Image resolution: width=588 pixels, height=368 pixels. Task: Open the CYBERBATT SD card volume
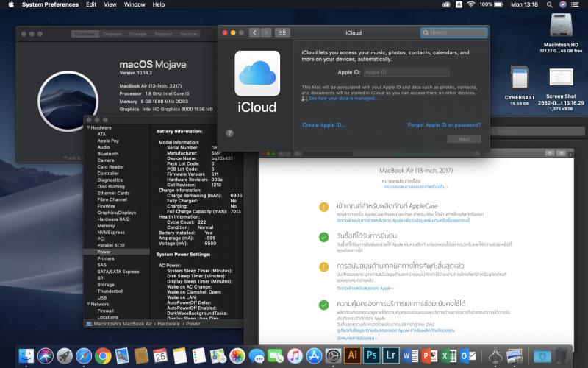520,79
